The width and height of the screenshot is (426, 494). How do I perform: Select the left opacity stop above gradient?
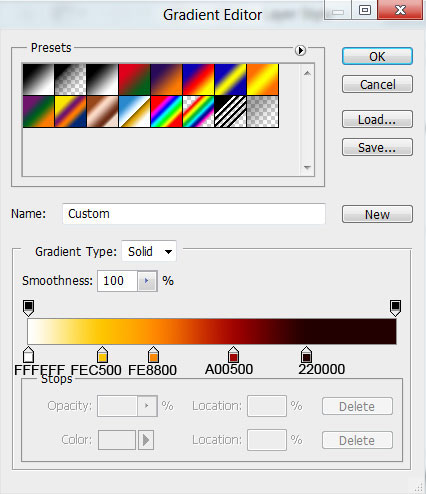(29, 308)
